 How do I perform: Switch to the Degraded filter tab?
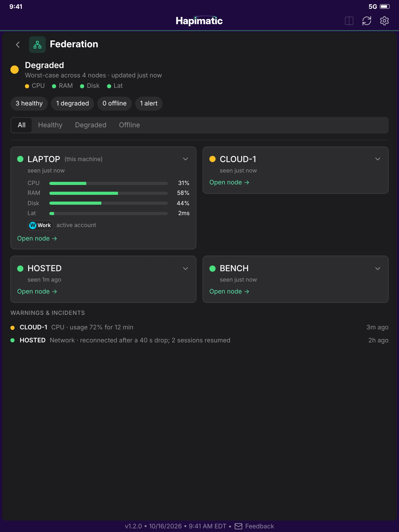click(91, 125)
